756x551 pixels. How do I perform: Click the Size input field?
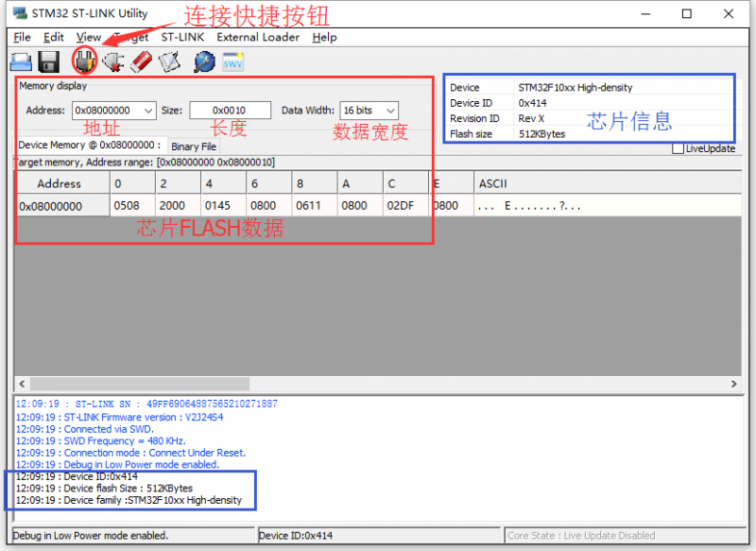coord(230,110)
